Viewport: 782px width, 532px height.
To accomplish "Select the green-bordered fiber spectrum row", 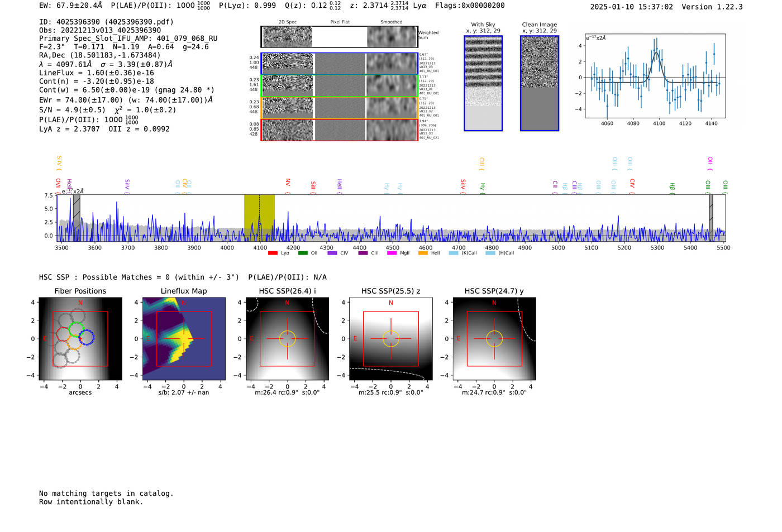I will pos(339,86).
